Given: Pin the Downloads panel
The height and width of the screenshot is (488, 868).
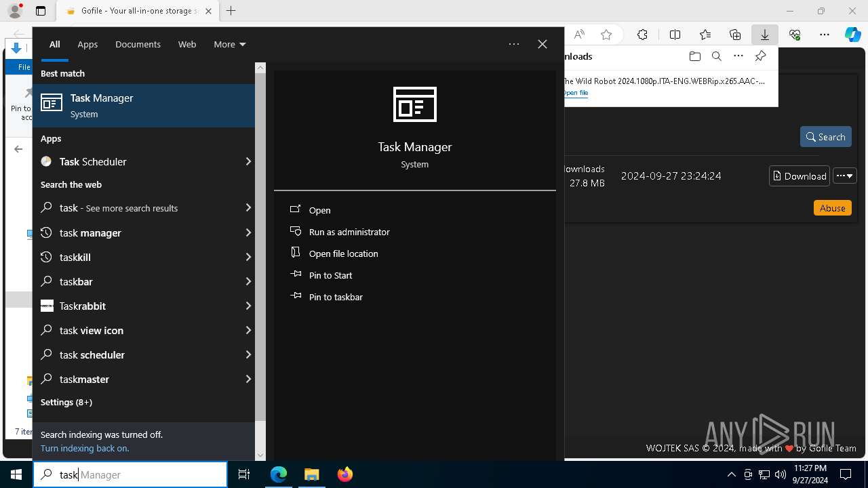Looking at the screenshot, I should pyautogui.click(x=761, y=56).
